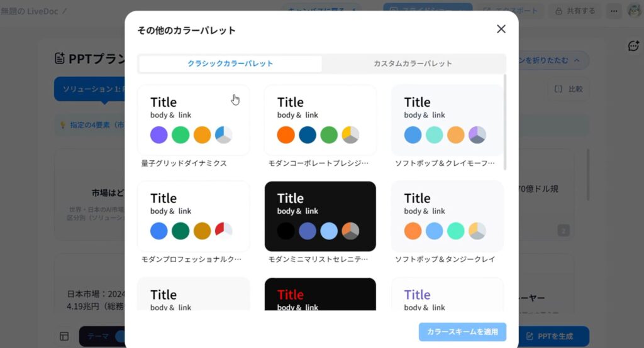Click the PPTを生成 button

coord(550,336)
